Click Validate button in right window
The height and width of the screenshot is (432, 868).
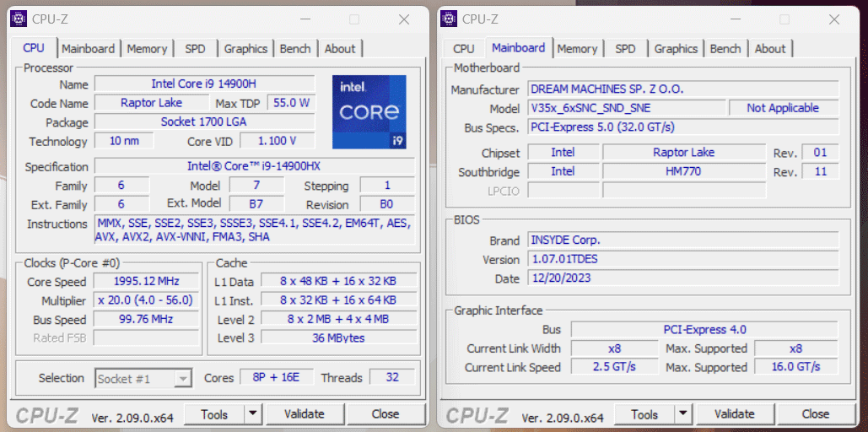point(735,413)
